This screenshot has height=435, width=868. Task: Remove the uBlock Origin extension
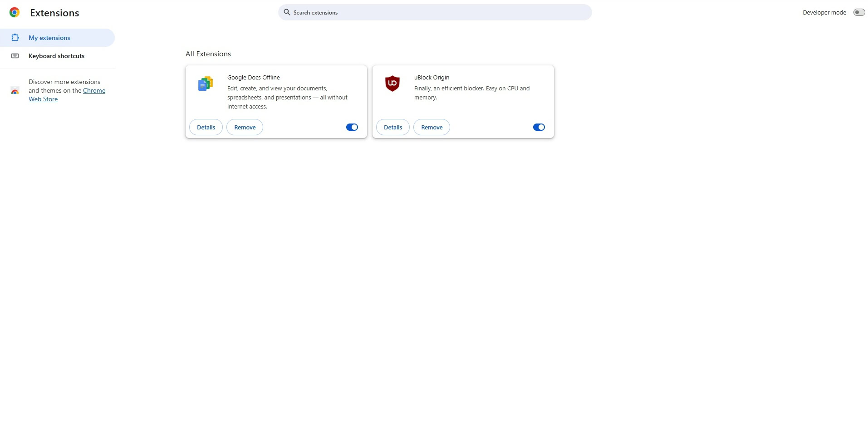(x=432, y=127)
